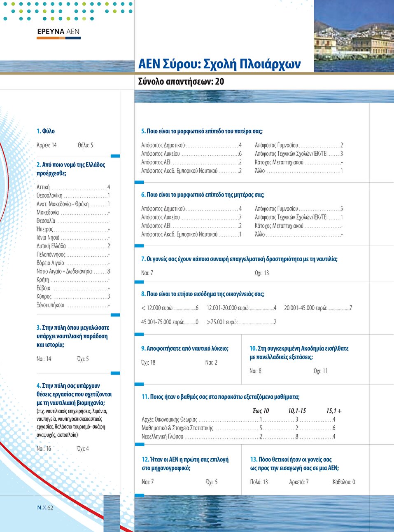Click the Θήλυ: 5 value
Screen dimensions: 394x532
click(x=86, y=145)
